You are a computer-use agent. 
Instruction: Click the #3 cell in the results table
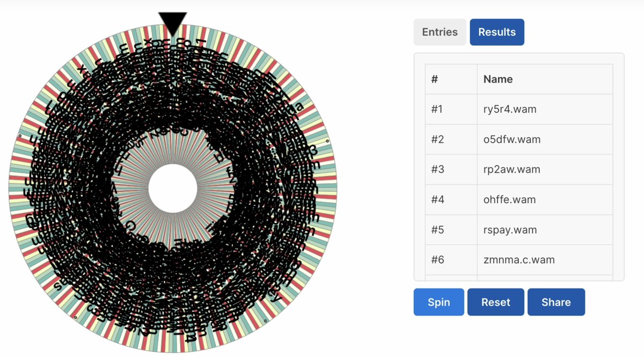(451, 170)
